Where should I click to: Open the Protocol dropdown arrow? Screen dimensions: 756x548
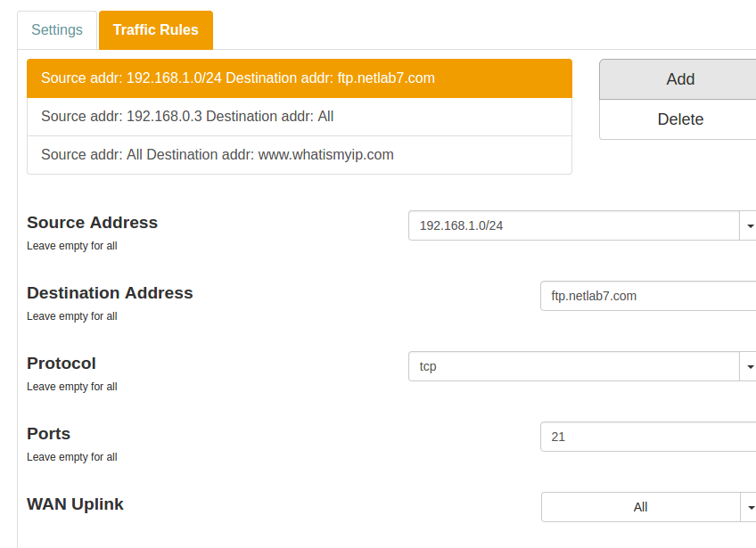pos(749,367)
